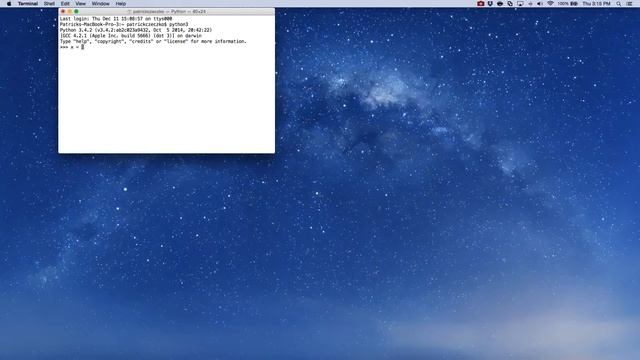Click the paperclip-shaped menu bar icon
This screenshot has height=360, width=640.
pos(510,4)
